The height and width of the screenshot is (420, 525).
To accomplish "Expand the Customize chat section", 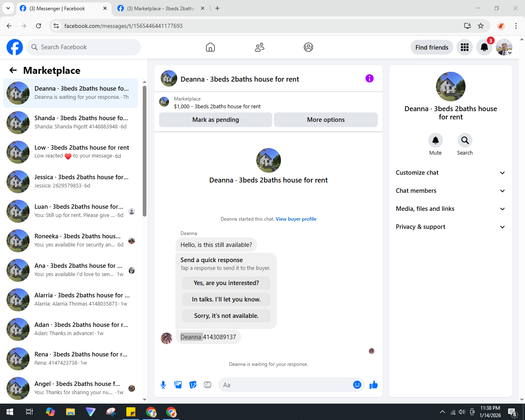I will pyautogui.click(x=451, y=173).
